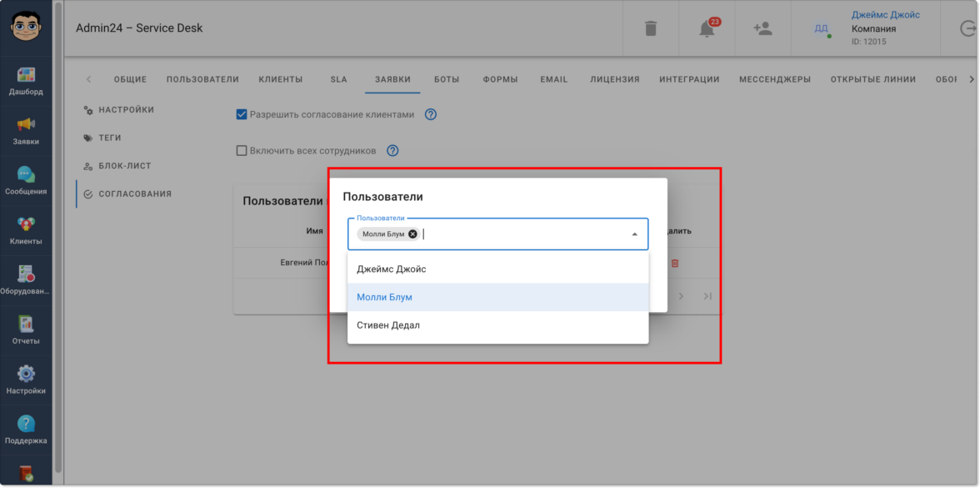Viewport: 980px width, 488px height.
Task: Open the Дашборд sidebar icon
Action: coord(26,81)
